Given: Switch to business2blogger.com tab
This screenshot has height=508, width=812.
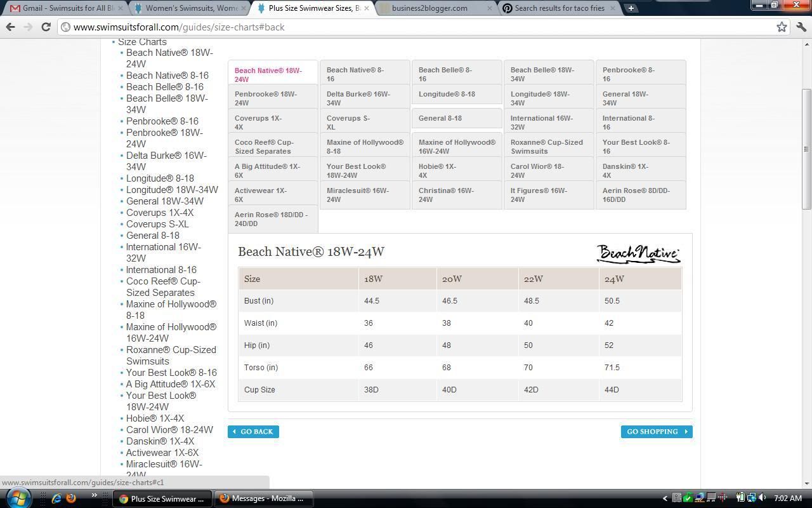Looking at the screenshot, I should 436,8.
